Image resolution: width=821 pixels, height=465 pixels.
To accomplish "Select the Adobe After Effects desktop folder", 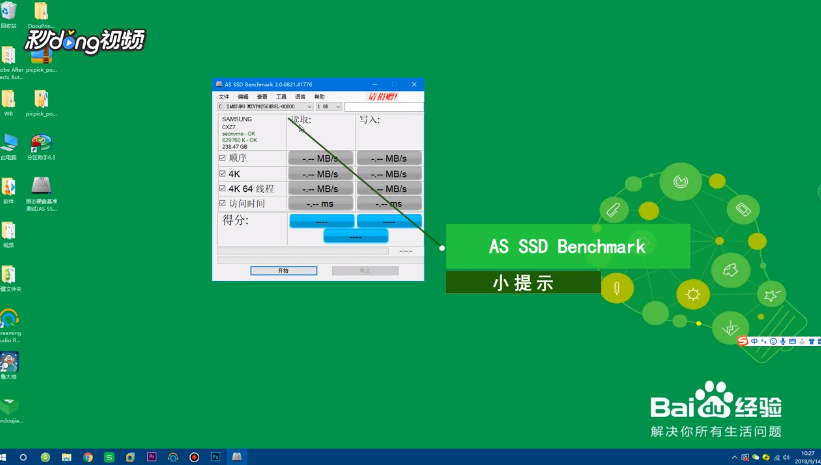I will tap(9, 62).
